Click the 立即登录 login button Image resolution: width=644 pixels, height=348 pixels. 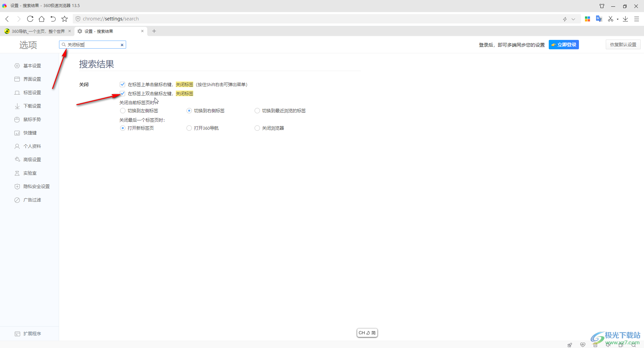(564, 45)
